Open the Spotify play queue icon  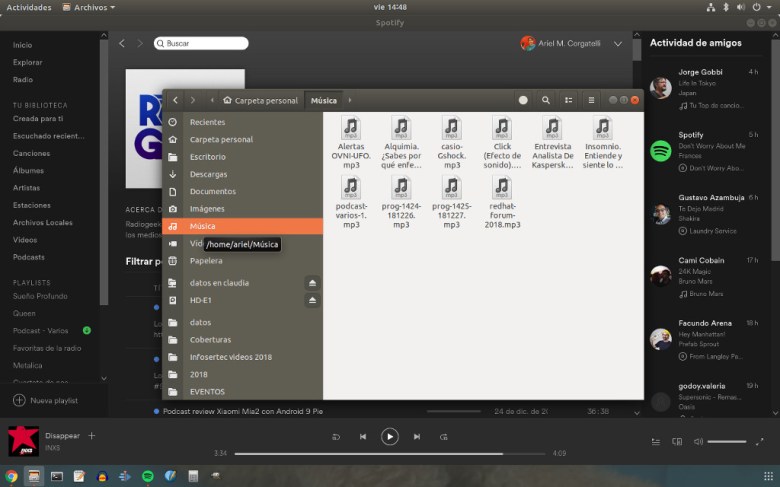click(x=656, y=442)
